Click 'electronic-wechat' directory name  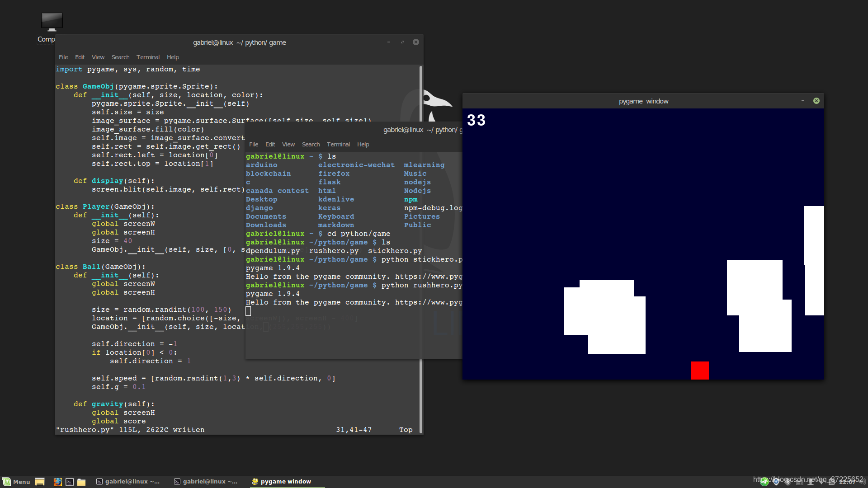click(356, 165)
